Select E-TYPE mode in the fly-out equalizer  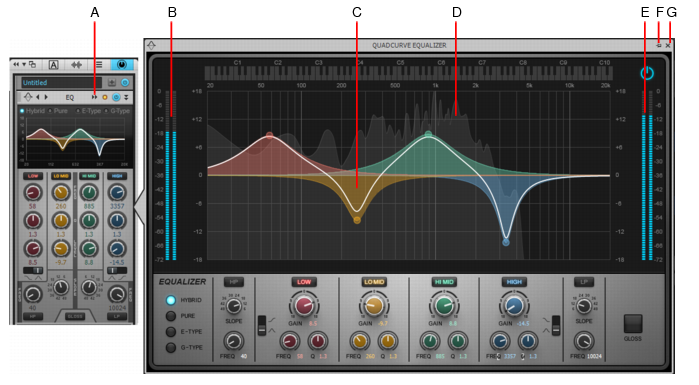(x=171, y=332)
